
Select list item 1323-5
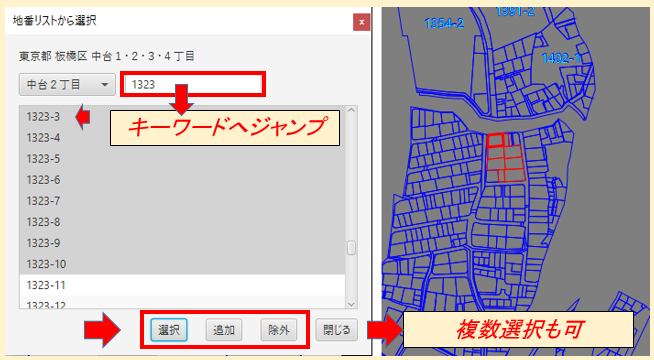point(182,159)
